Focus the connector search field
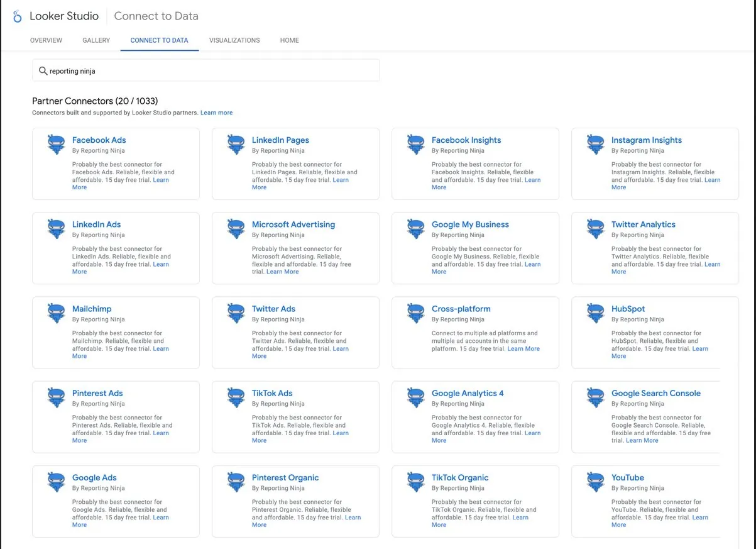Viewport: 756px width, 549px height. click(206, 70)
